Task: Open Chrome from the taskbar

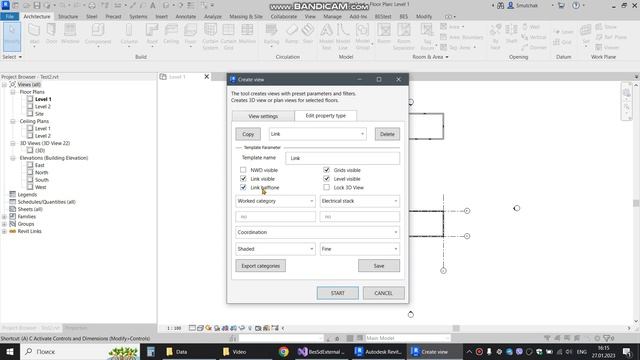Action: tap(284, 351)
